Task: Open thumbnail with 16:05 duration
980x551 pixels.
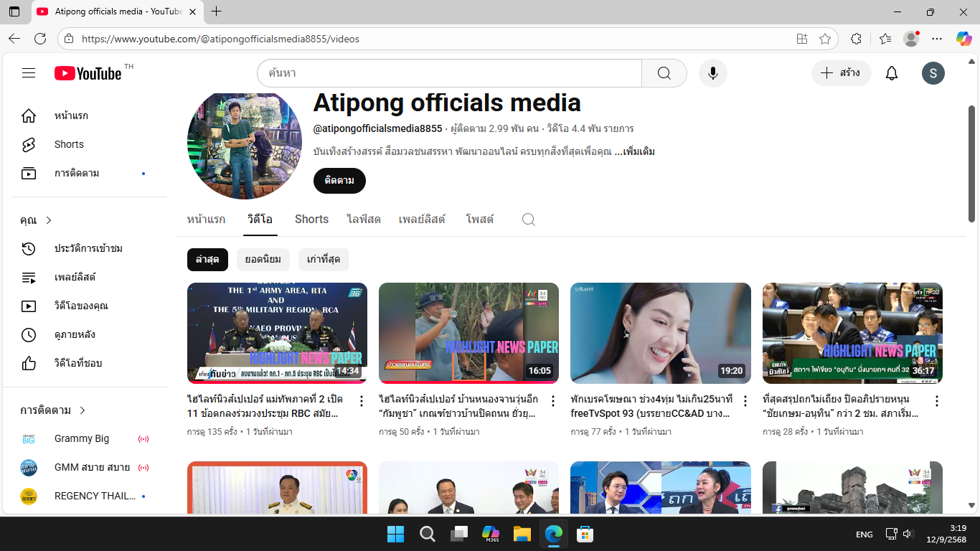Action: [x=468, y=333]
